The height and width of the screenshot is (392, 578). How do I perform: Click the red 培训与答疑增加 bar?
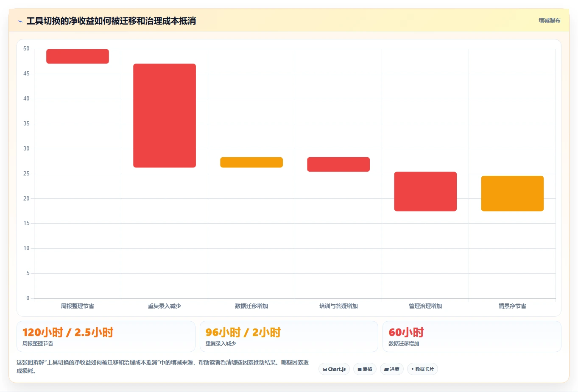pyautogui.click(x=338, y=164)
